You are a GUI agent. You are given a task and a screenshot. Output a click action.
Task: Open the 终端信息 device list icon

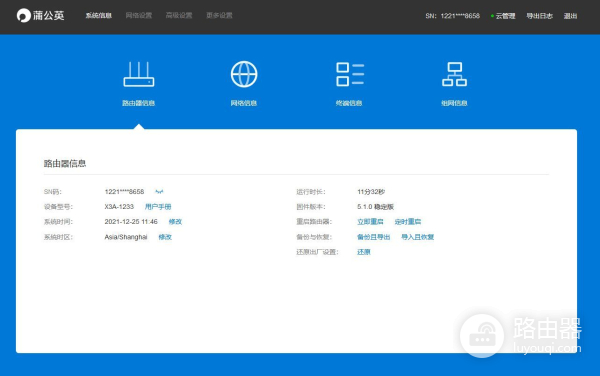(x=349, y=83)
